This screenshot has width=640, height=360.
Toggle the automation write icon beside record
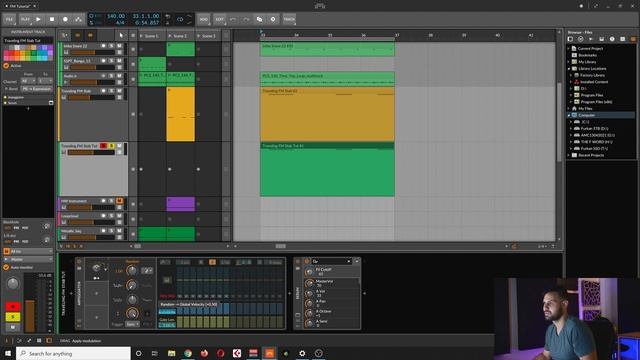(x=78, y=19)
